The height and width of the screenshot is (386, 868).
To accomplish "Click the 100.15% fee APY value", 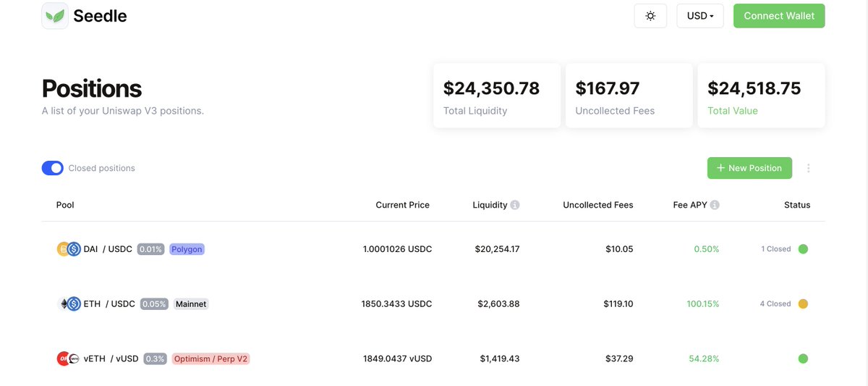I will [703, 304].
